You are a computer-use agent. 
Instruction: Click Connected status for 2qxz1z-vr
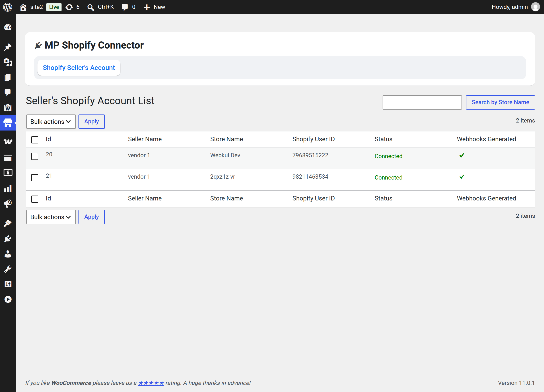click(x=388, y=178)
